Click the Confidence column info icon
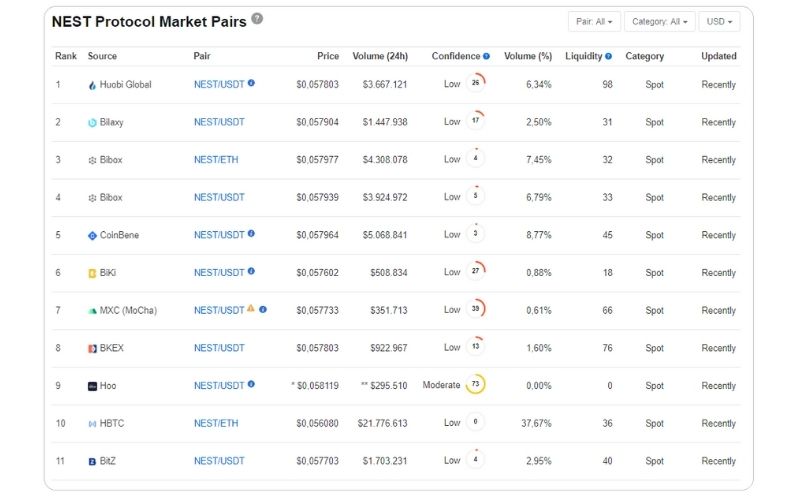 point(486,56)
